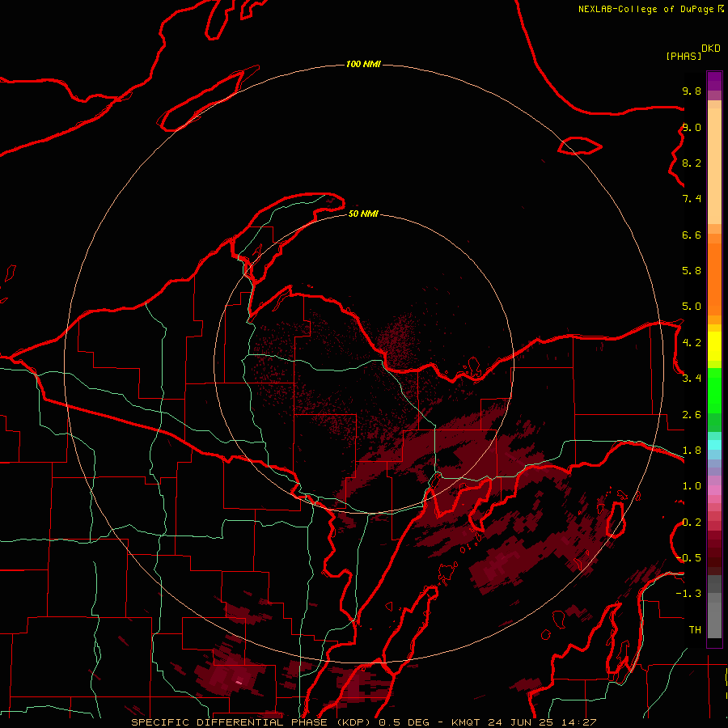Screen dimensions: 728x728
Task: Click the 6.6 value on the color scale
Action: (x=692, y=235)
